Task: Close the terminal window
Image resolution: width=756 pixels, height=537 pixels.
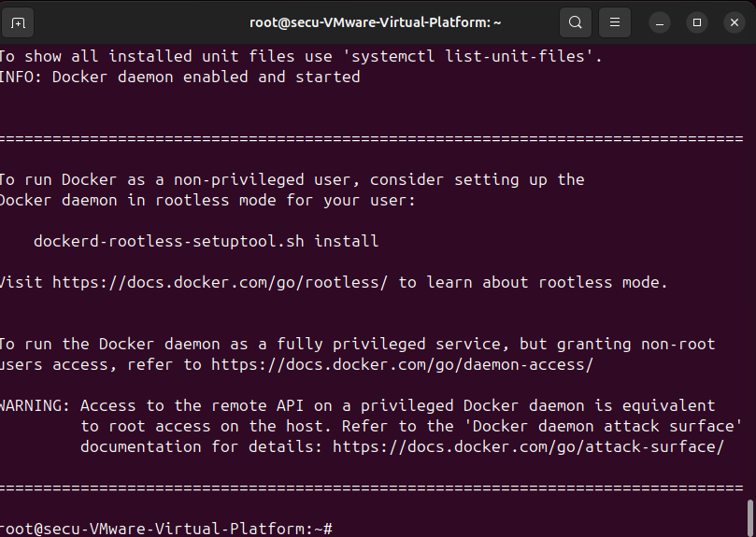Action: pyautogui.click(x=735, y=22)
